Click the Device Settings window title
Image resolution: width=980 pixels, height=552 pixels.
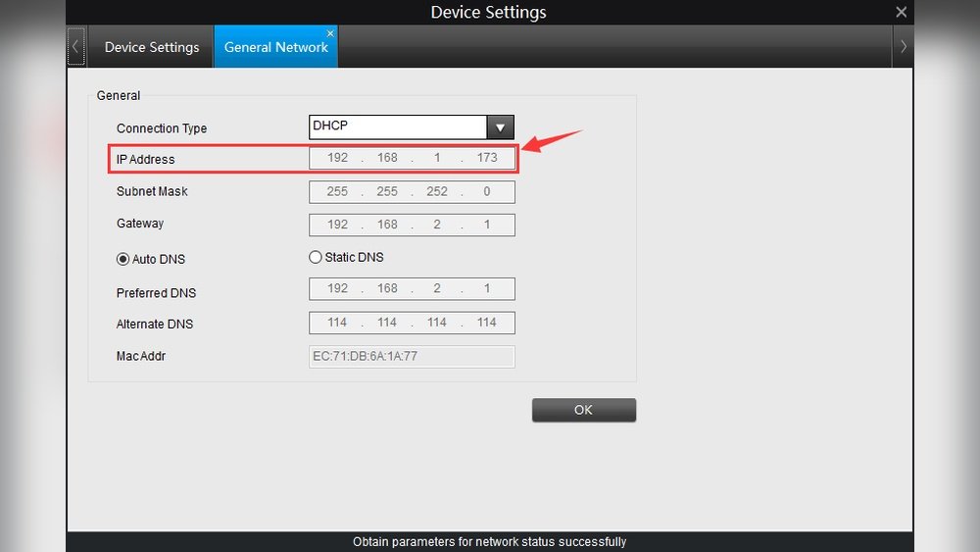(x=488, y=13)
